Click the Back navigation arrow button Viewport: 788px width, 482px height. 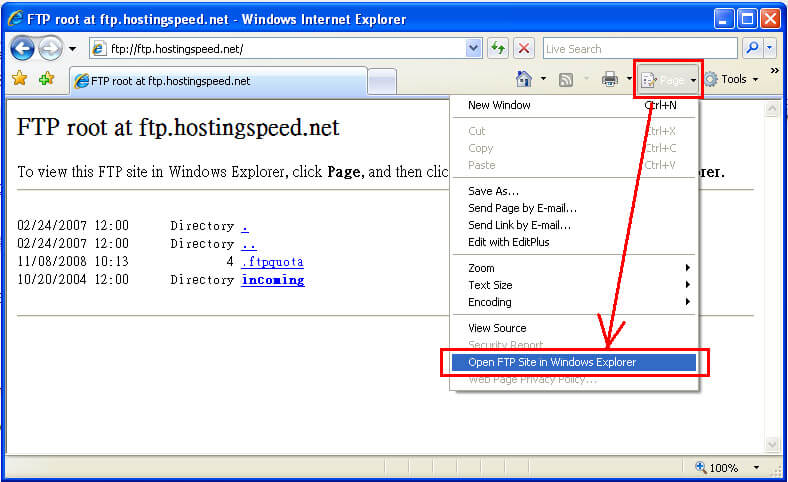tap(22, 48)
